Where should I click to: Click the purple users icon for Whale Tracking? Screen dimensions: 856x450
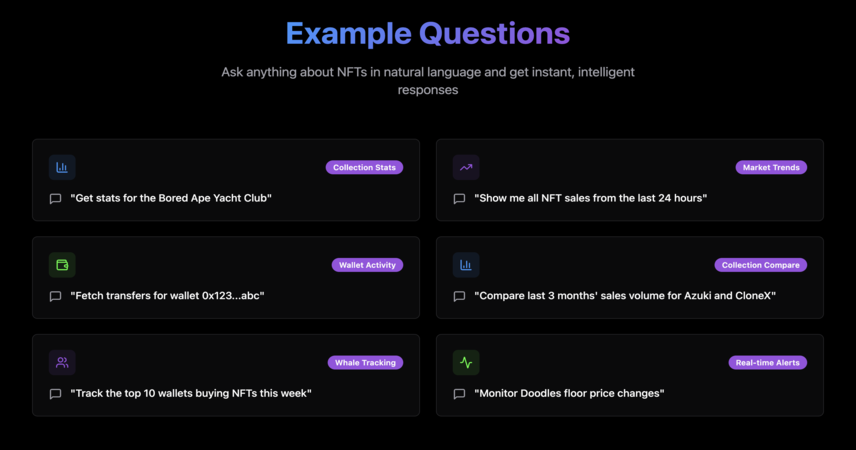click(62, 362)
